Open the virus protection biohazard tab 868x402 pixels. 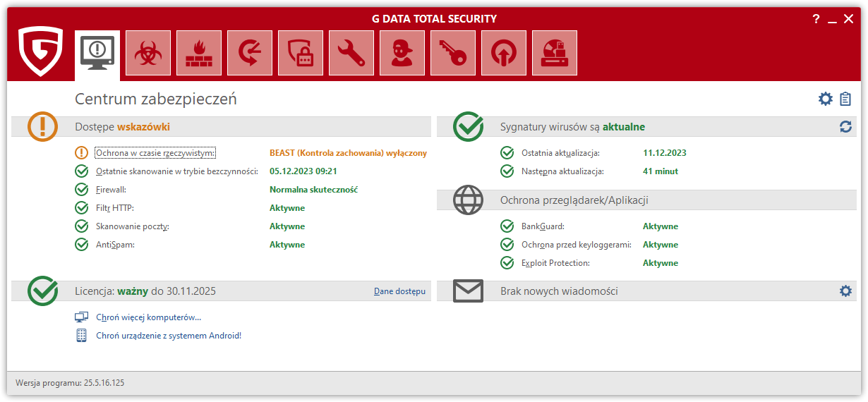[148, 53]
